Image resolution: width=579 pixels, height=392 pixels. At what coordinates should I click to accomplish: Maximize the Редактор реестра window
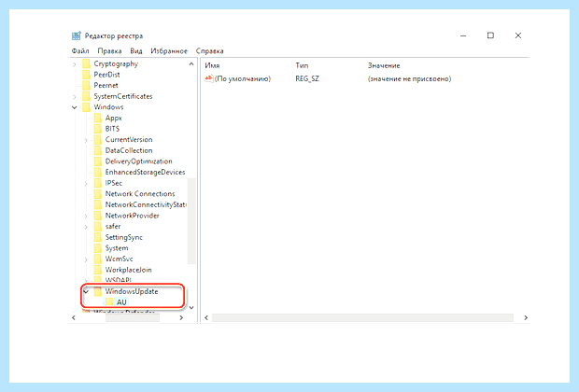pos(490,35)
